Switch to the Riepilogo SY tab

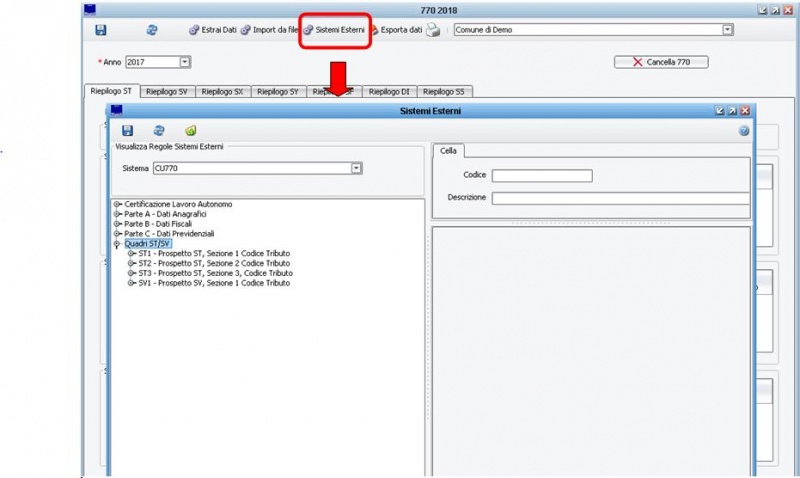tap(278, 92)
